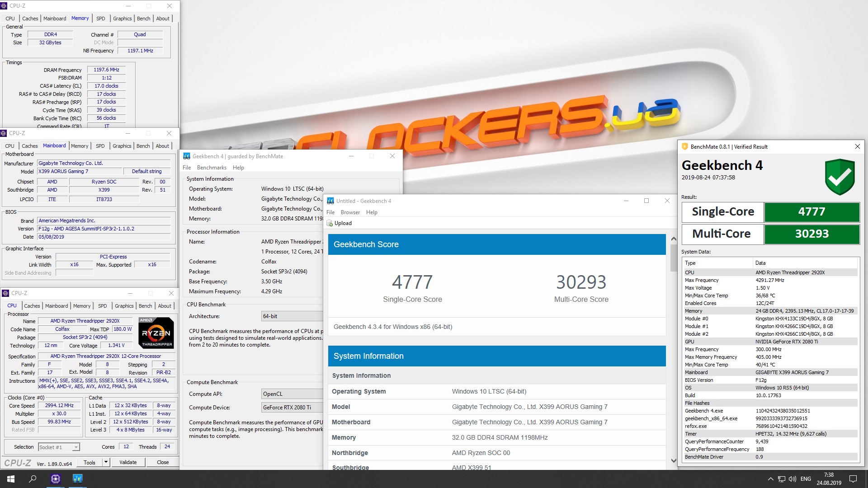The height and width of the screenshot is (488, 868).
Task: Click the X399 AORUS Gaming 7 model field
Action: (80, 171)
